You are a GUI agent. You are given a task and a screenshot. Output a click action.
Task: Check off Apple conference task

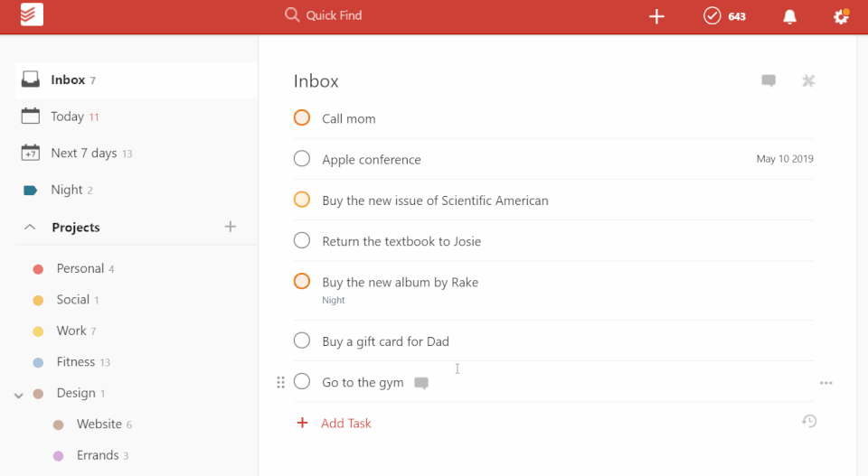point(302,159)
